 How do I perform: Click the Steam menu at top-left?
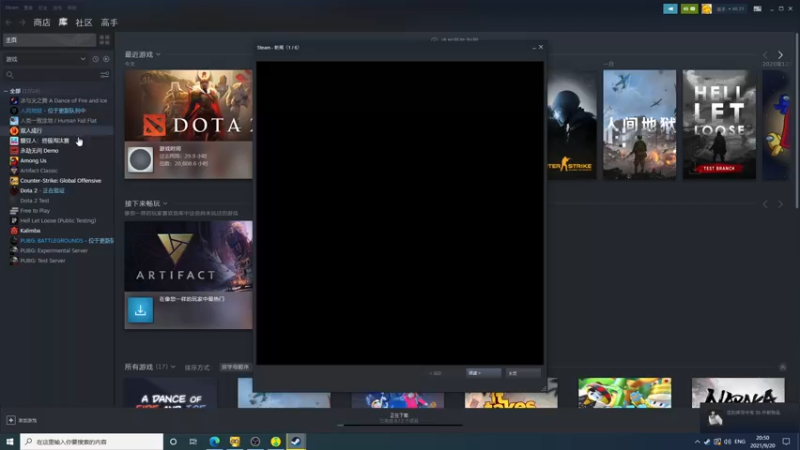12,8
